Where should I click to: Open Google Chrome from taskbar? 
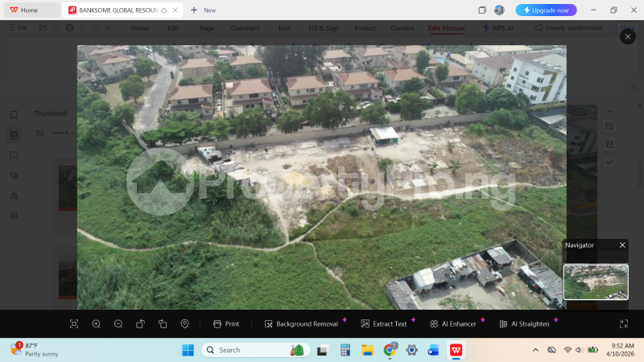pos(390,350)
